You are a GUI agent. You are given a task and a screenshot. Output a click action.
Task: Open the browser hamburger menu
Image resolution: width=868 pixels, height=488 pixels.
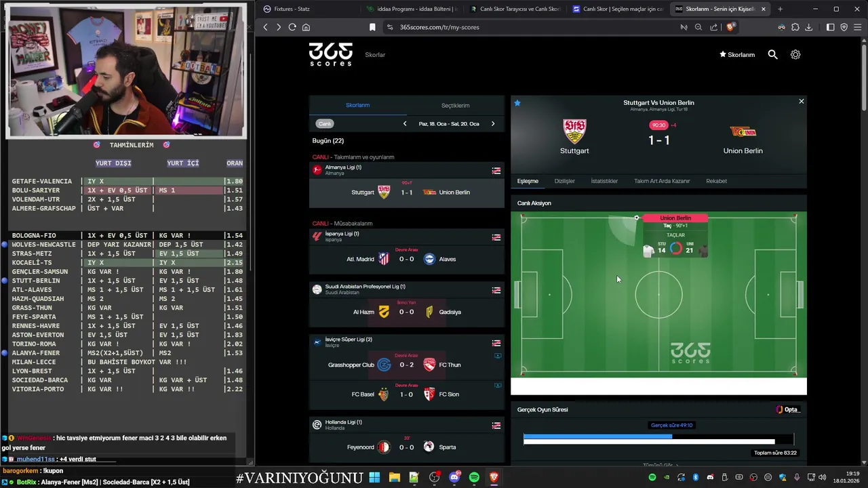[x=857, y=27]
